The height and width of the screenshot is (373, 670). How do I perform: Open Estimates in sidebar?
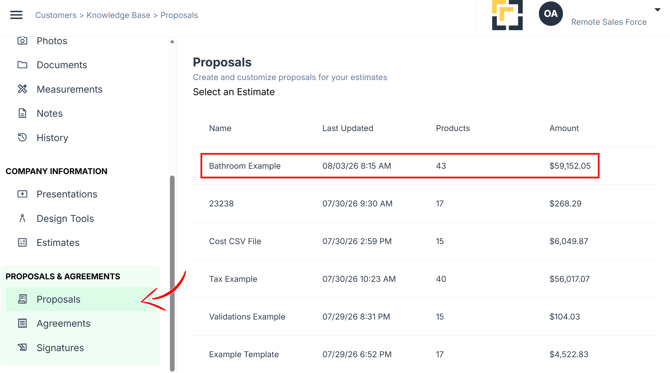(x=58, y=242)
